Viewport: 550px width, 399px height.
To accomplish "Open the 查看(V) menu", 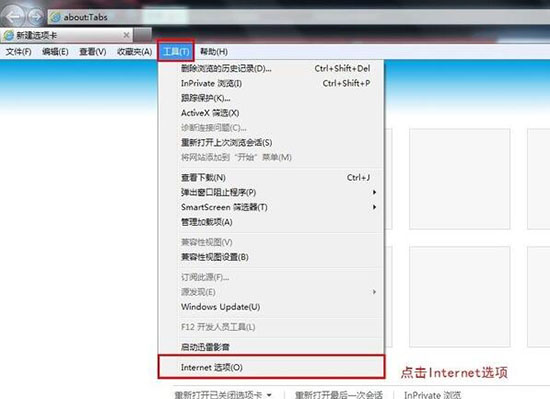I will point(93,52).
